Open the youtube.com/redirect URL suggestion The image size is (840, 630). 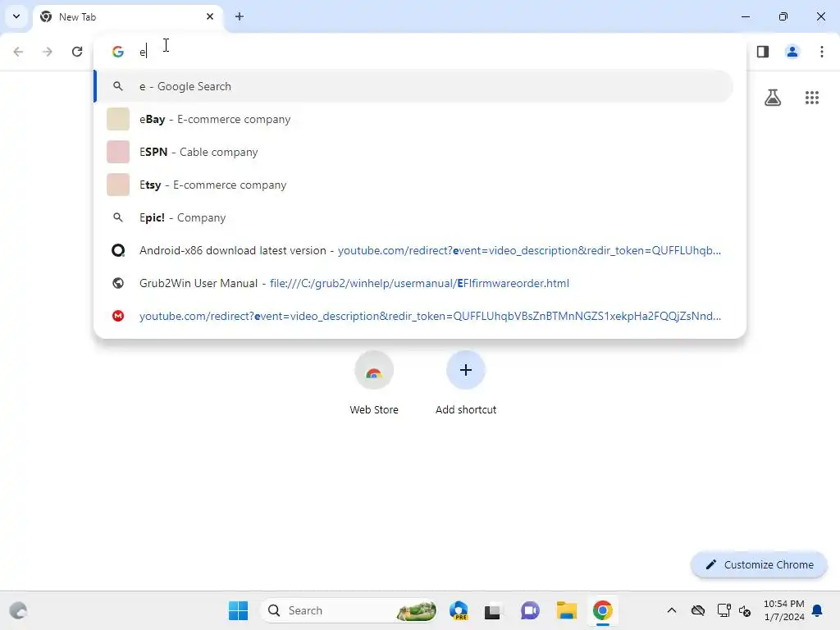click(413, 316)
